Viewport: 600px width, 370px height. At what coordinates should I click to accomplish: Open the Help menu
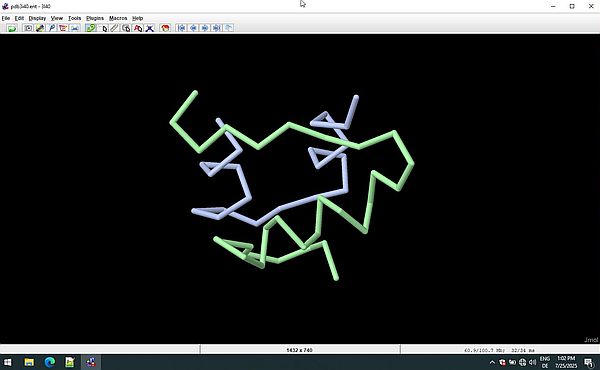pos(137,18)
